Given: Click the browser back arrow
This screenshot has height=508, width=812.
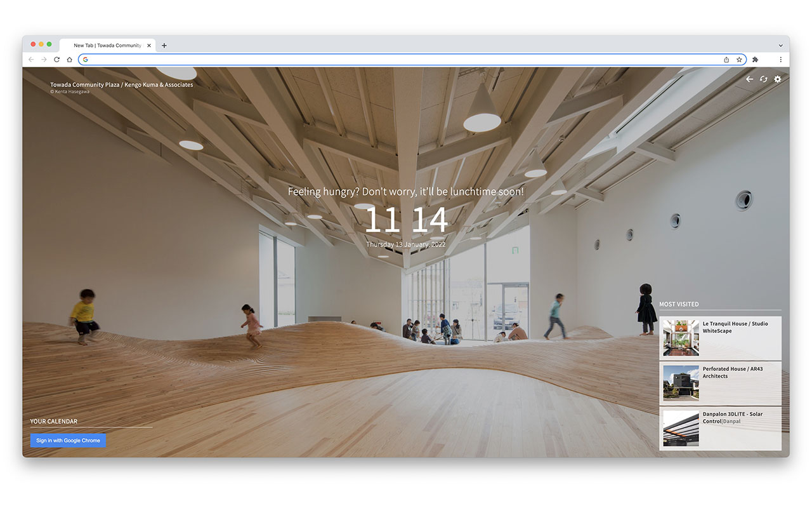Looking at the screenshot, I should click(x=30, y=59).
